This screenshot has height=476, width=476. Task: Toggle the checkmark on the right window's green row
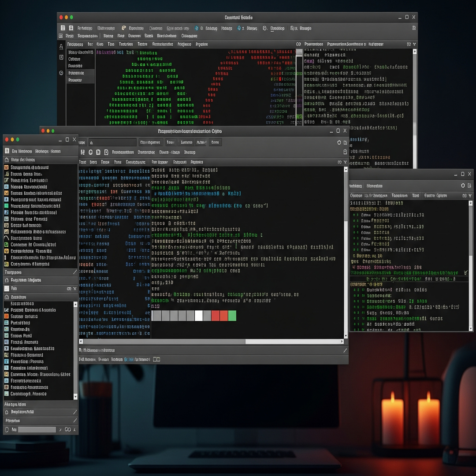(x=465, y=273)
